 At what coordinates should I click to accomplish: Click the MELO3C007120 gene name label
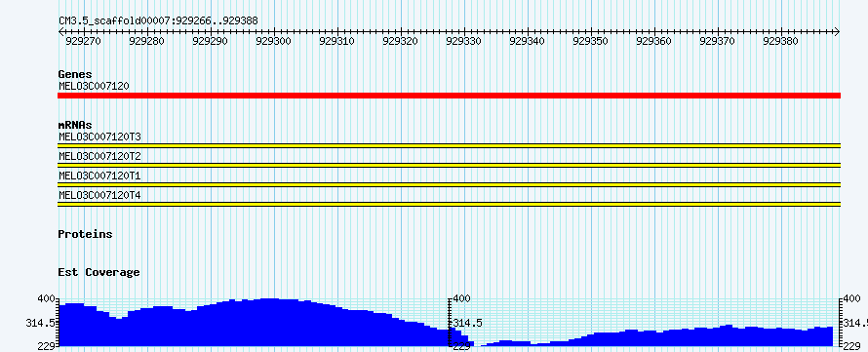point(94,86)
